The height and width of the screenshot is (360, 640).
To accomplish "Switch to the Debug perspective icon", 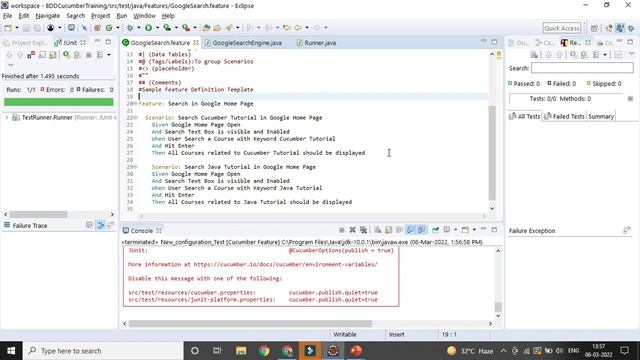I will pyautogui.click(x=631, y=28).
